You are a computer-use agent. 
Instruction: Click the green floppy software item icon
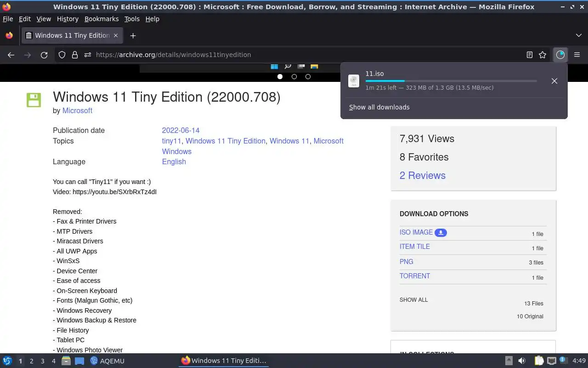click(x=34, y=100)
